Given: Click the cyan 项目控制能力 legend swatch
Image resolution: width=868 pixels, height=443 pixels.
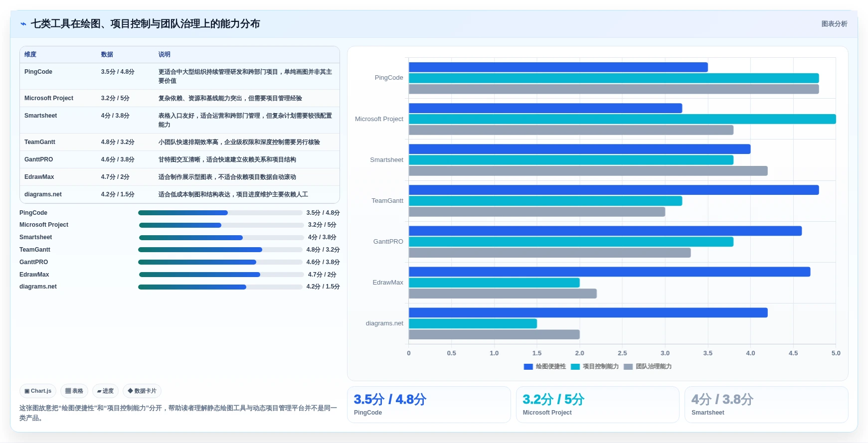Looking at the screenshot, I should click(x=575, y=367).
